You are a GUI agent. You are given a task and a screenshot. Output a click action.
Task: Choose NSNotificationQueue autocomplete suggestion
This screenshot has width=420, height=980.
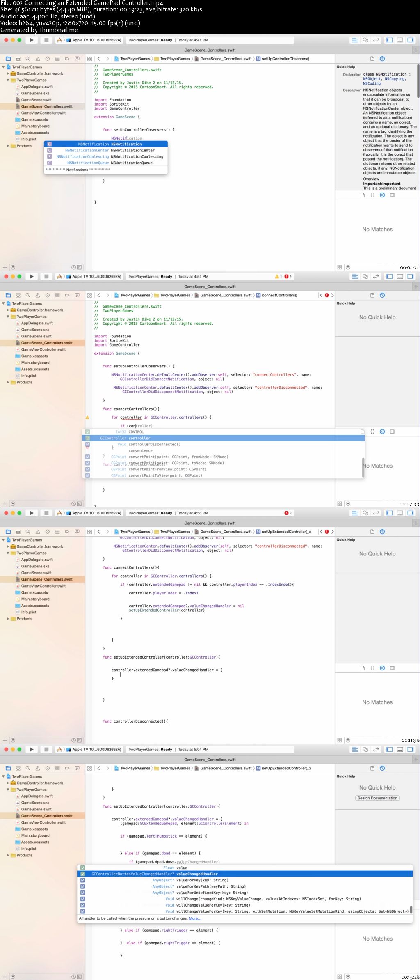[106, 163]
